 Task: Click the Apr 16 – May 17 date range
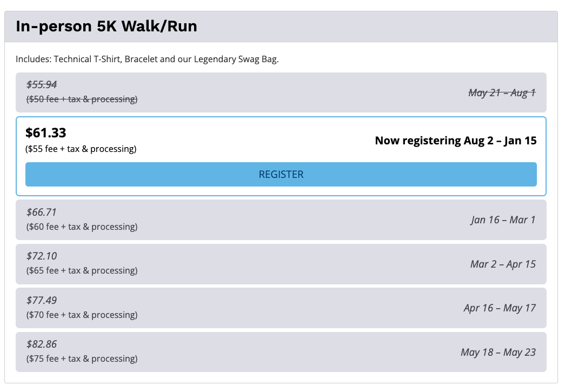coord(500,308)
